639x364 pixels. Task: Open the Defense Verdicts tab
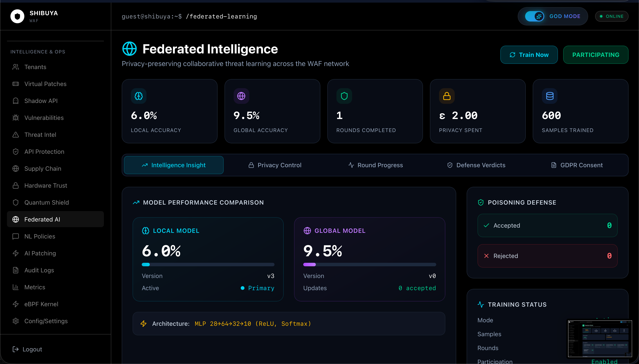pos(476,165)
